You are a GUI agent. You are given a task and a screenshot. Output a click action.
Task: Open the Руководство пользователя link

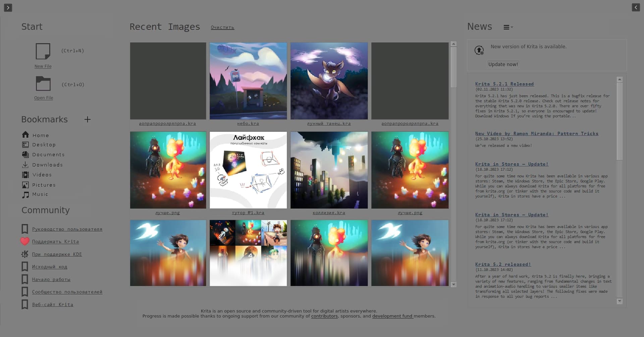[x=67, y=229]
